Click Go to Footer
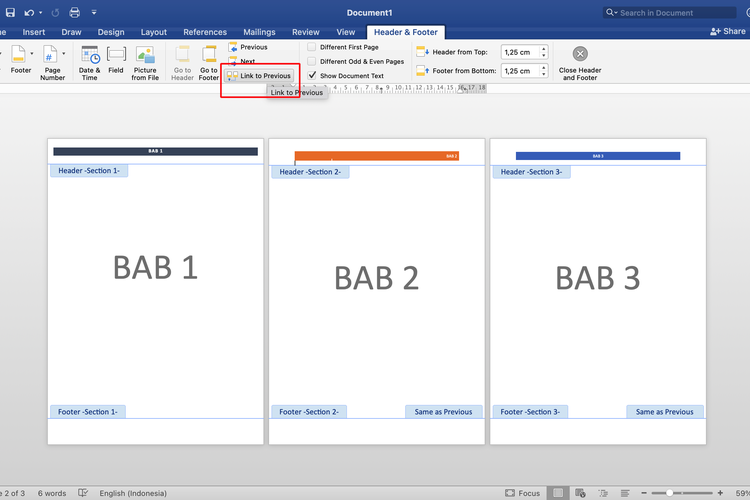 209,63
